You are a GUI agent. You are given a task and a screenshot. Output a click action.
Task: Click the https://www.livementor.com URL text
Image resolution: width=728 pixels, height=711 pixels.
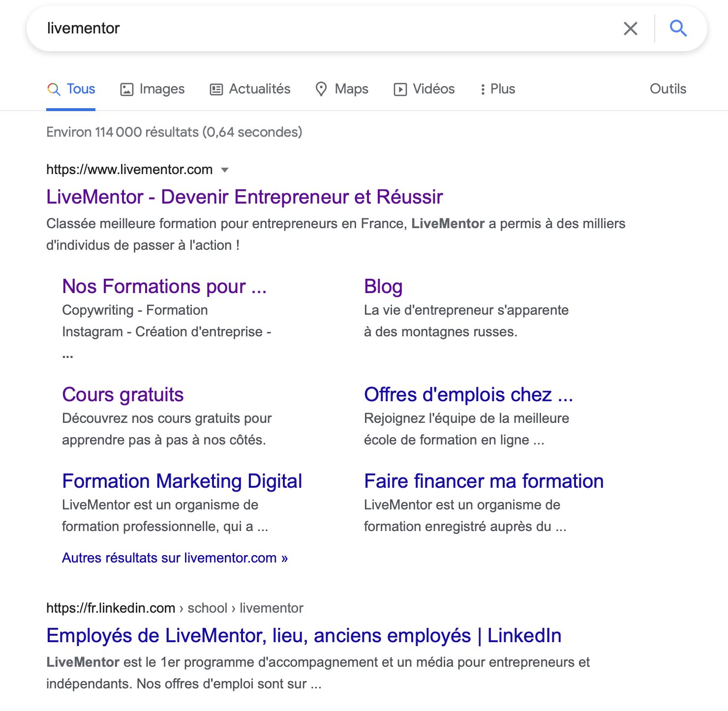coord(129,170)
